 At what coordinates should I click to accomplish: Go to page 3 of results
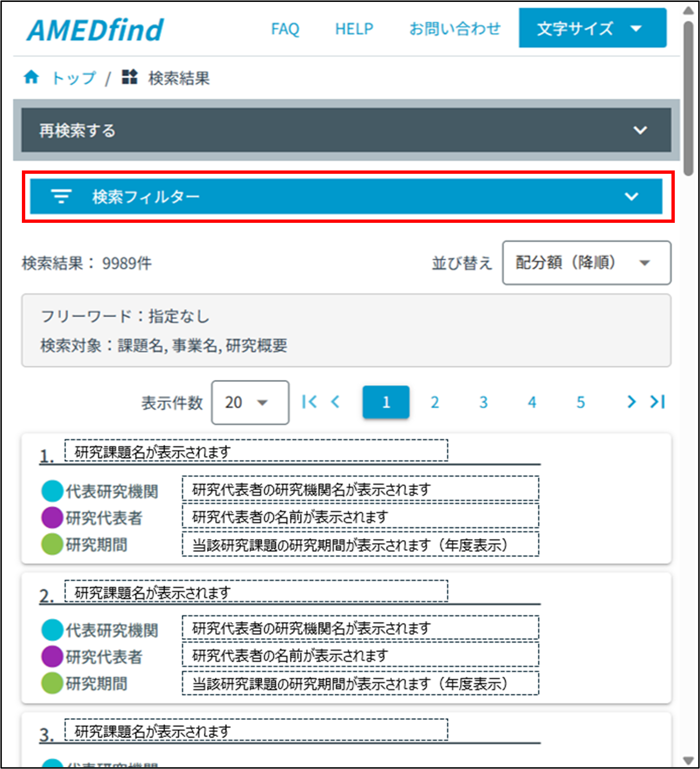click(483, 402)
